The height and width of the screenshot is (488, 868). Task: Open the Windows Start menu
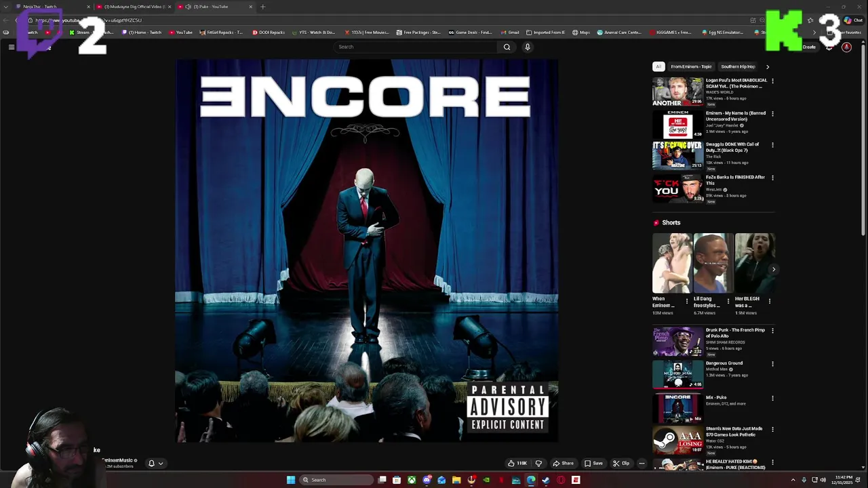coord(291,480)
